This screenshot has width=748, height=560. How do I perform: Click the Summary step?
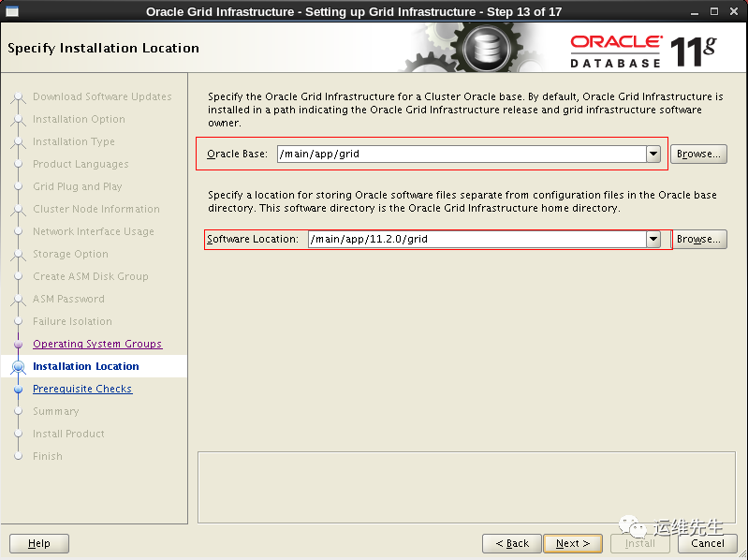(56, 411)
